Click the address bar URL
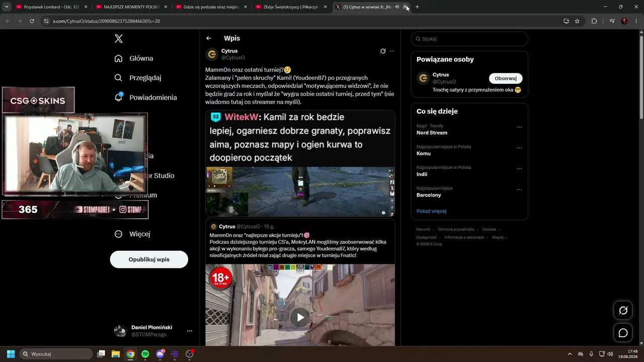The image size is (644, 362). coord(106,21)
